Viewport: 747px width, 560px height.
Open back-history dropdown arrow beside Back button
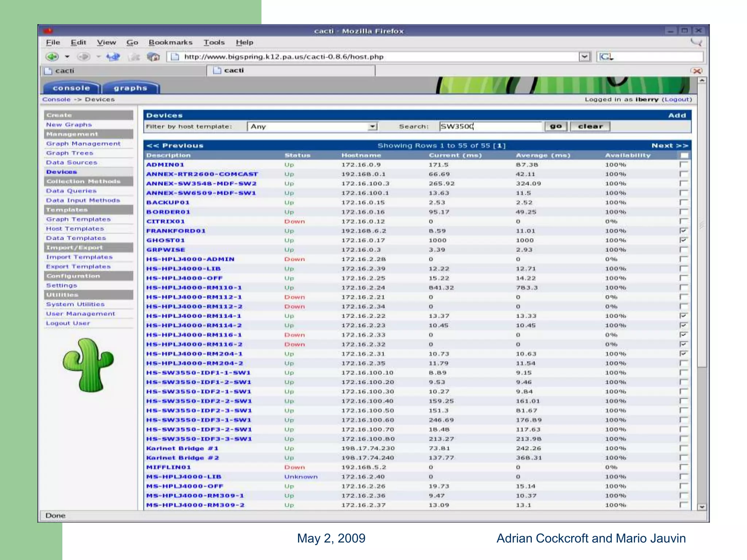(x=67, y=57)
